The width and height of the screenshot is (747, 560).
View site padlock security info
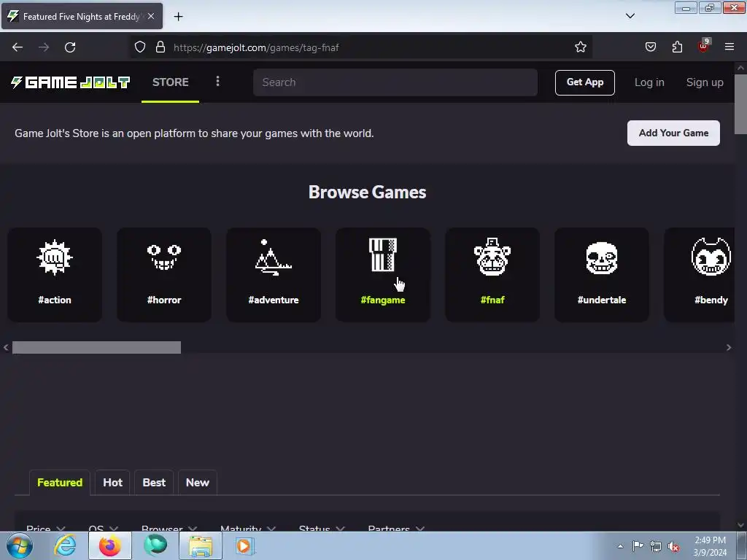pos(160,47)
